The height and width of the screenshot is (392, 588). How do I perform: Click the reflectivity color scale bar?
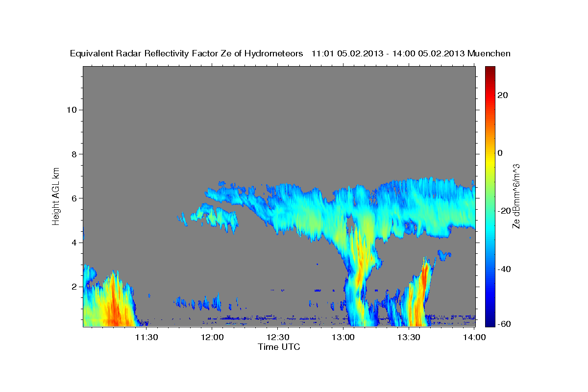tap(490, 196)
